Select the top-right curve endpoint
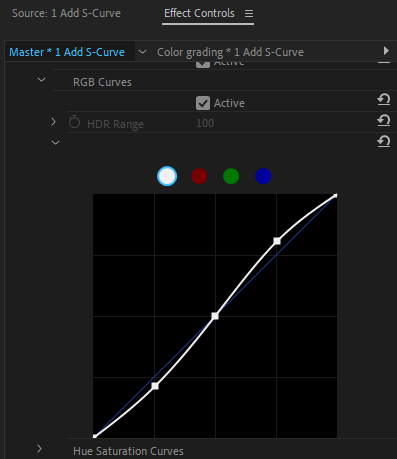This screenshot has height=459, width=397. pyautogui.click(x=335, y=196)
